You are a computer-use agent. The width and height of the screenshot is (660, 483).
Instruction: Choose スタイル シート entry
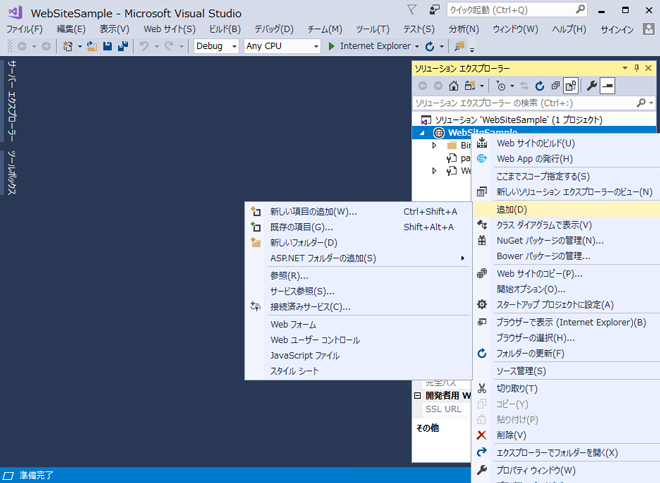pos(357,371)
